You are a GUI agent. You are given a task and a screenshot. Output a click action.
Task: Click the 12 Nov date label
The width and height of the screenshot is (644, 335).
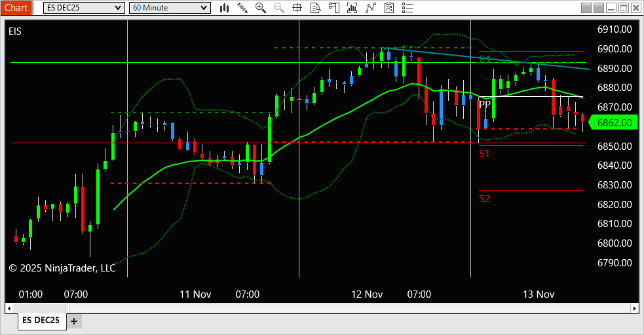coord(367,294)
